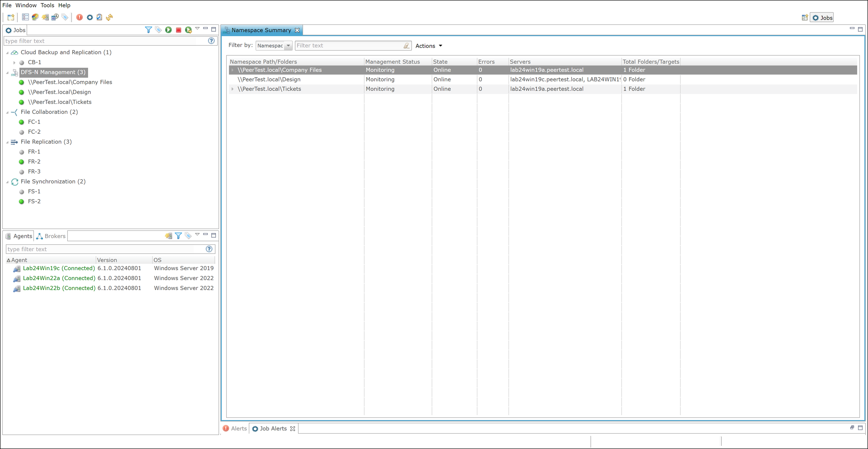Click the filter funnel in Agents panel

[x=178, y=236]
